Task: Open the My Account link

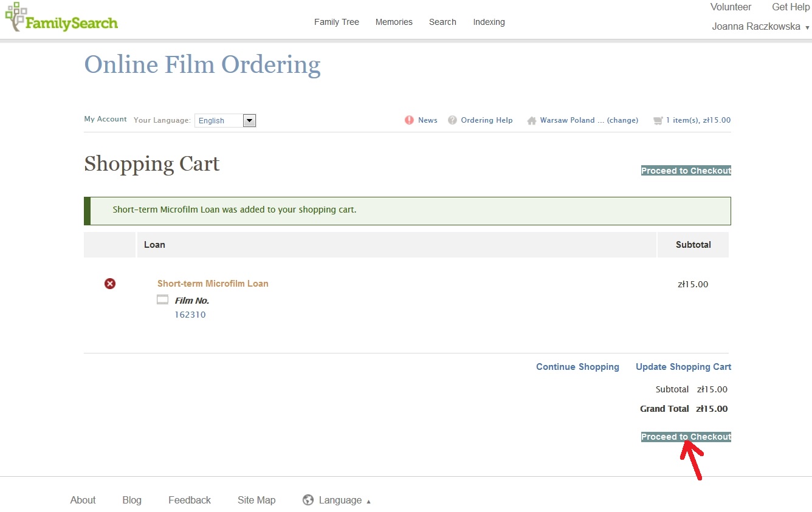Action: click(x=105, y=119)
